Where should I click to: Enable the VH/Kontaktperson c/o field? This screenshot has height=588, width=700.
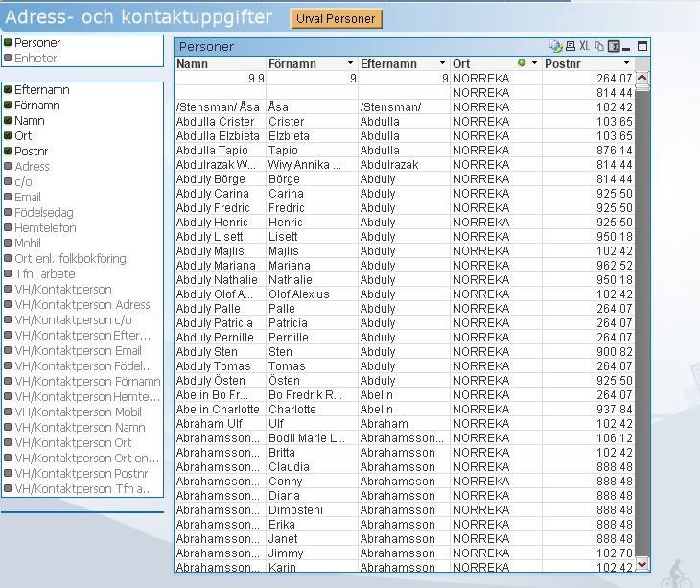68,320
